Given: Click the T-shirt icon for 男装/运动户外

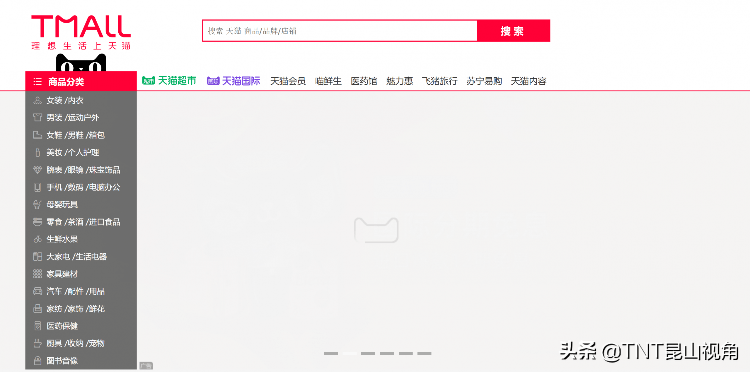Looking at the screenshot, I should click(x=37, y=118).
